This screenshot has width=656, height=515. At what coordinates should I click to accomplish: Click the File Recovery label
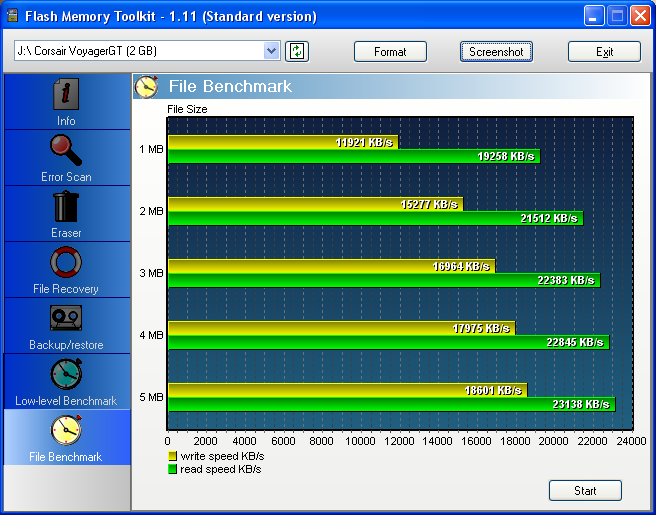[x=66, y=289]
